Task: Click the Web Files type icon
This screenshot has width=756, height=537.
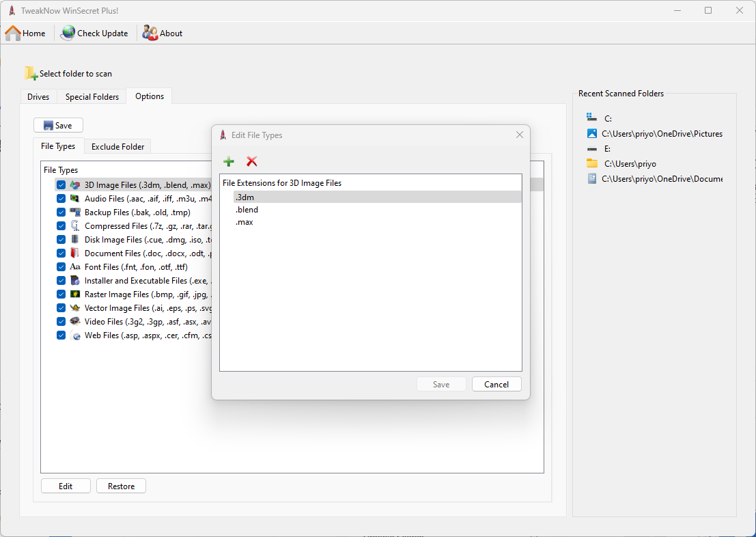Action: coord(74,335)
